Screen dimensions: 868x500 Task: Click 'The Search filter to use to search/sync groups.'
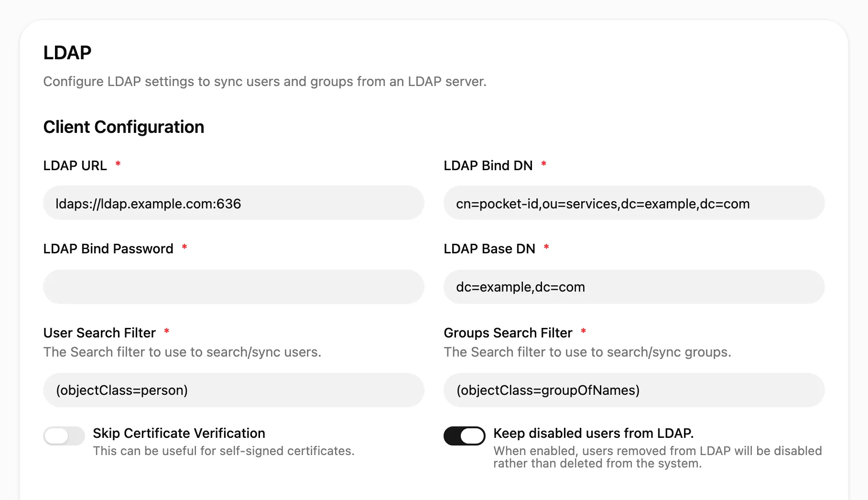[588, 352]
